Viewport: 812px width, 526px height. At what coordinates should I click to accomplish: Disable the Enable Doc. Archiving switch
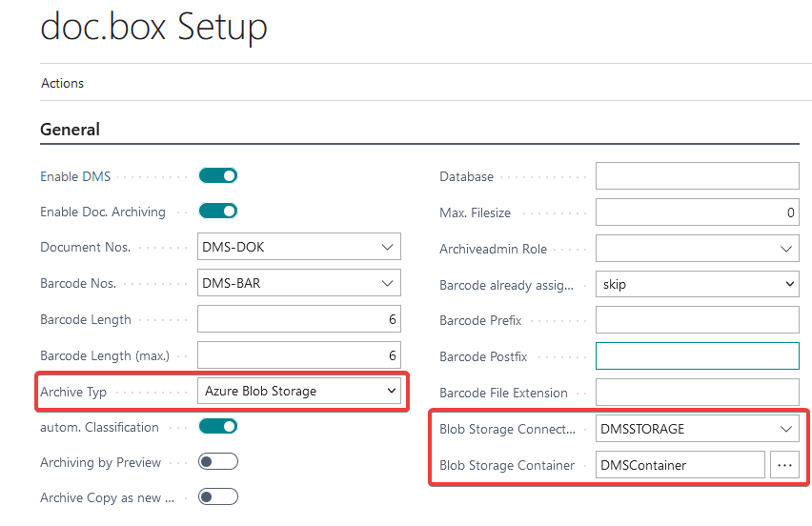tap(217, 212)
